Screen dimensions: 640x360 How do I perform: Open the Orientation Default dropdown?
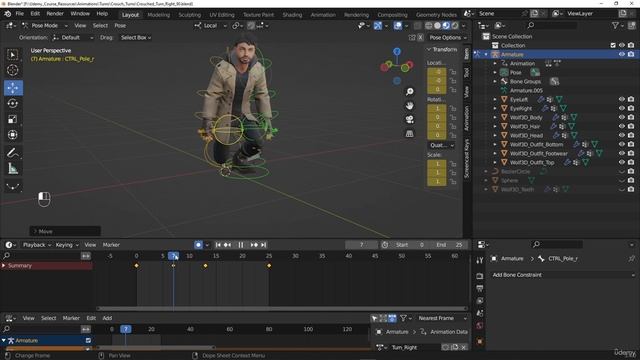coord(73,38)
